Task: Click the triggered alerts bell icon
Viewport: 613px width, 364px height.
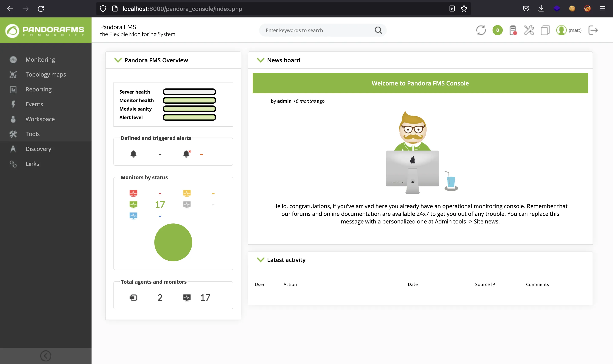Action: (x=187, y=154)
